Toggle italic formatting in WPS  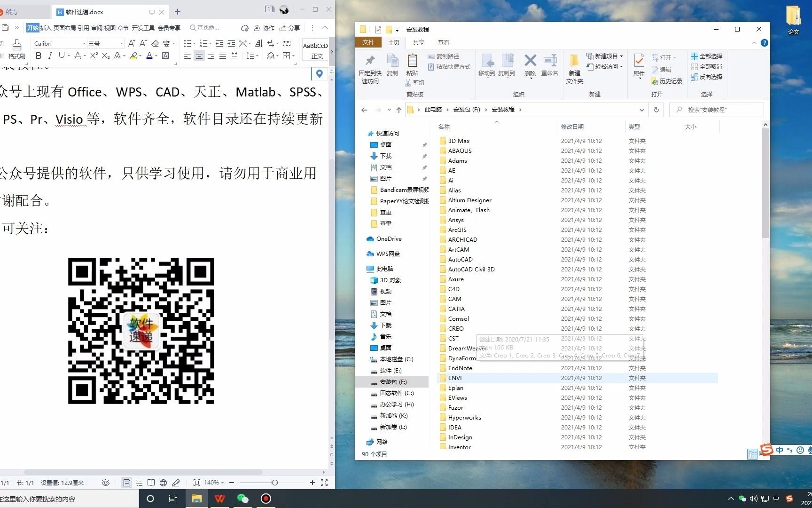[50, 56]
